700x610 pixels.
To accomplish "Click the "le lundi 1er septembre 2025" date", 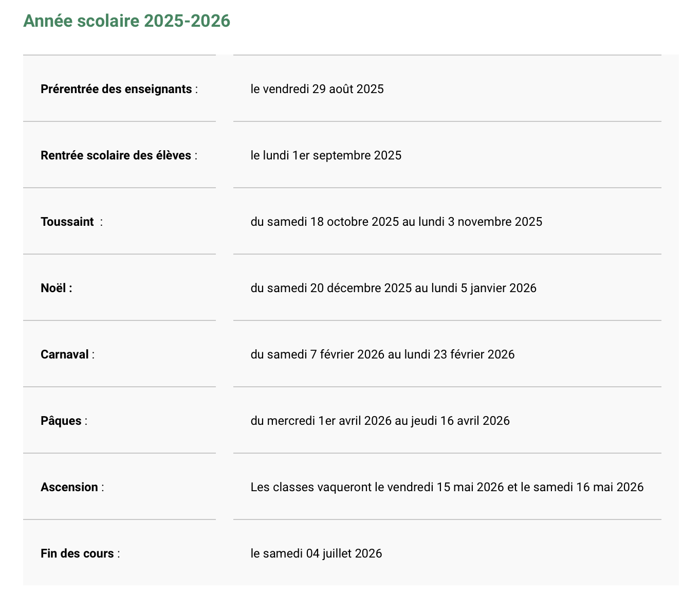I will [x=326, y=155].
